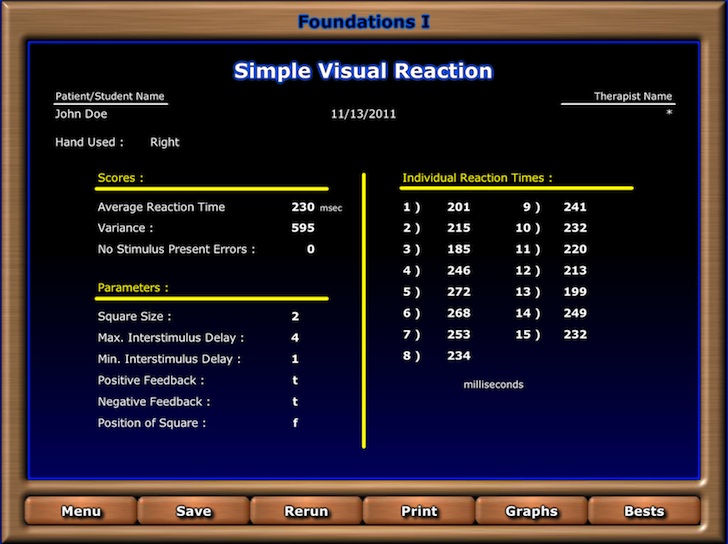This screenshot has height=544, width=728.
Task: Select the date 11/13/2011
Action: (363, 114)
